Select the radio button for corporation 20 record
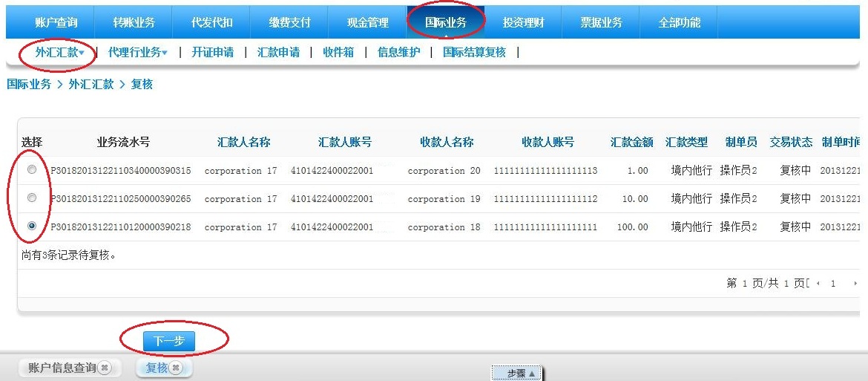Screen dimensions: 868x381 point(31,170)
